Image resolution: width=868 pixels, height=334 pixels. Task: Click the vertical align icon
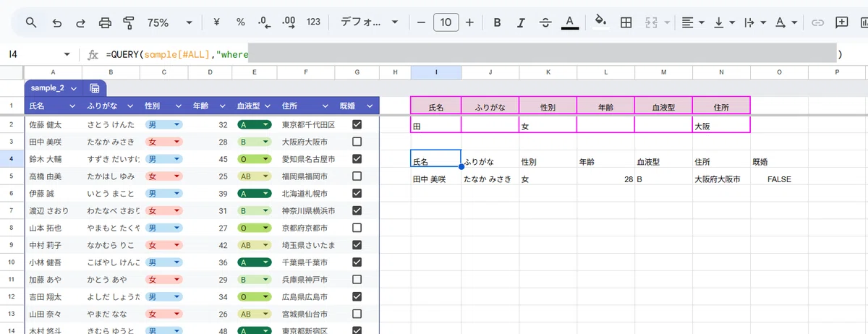tap(719, 22)
